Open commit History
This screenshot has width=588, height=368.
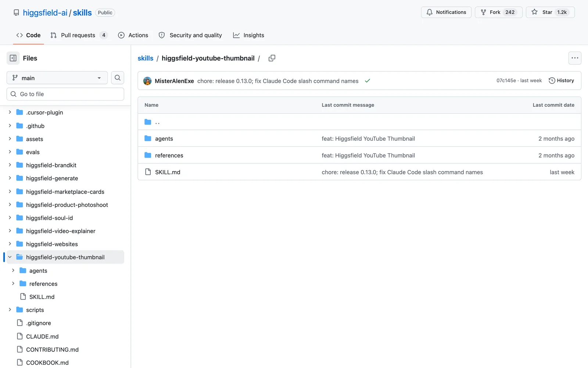[561, 81]
